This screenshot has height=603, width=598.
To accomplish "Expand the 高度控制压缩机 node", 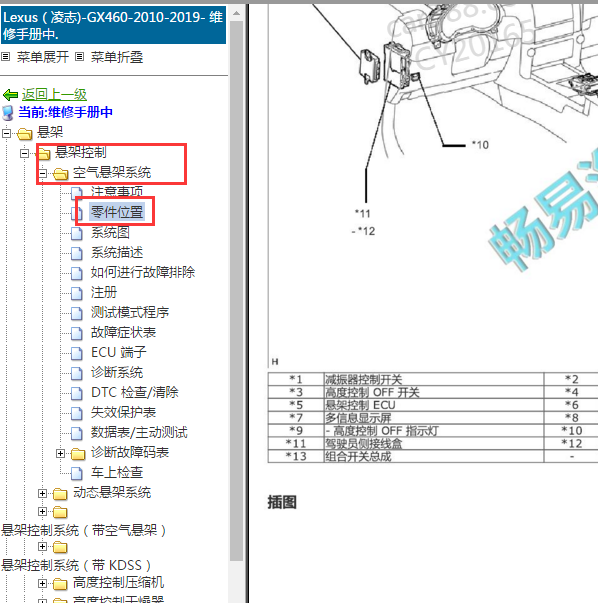I will tap(42, 583).
